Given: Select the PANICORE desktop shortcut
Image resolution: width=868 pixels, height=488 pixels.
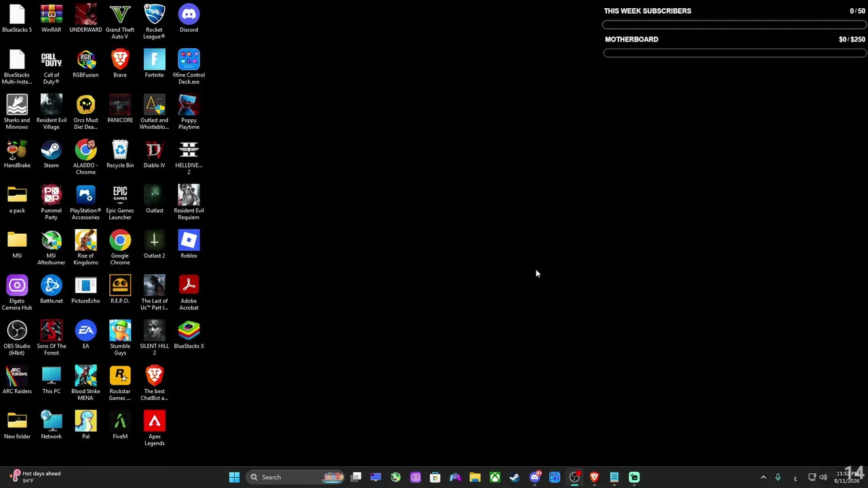Looking at the screenshot, I should tap(120, 109).
